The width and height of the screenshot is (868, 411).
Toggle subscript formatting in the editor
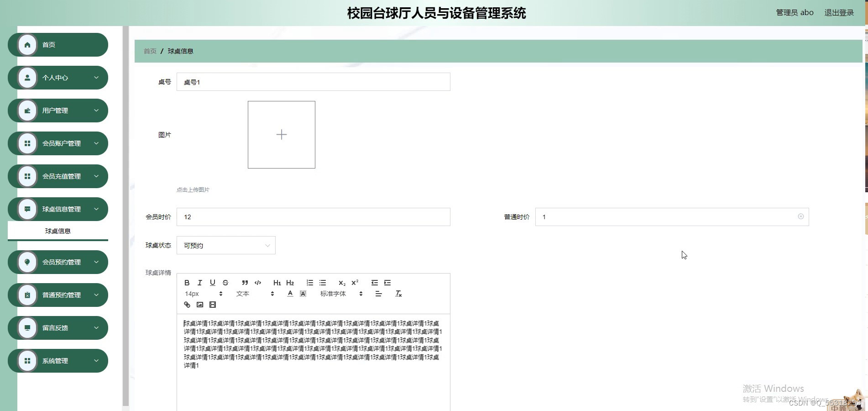tap(342, 283)
